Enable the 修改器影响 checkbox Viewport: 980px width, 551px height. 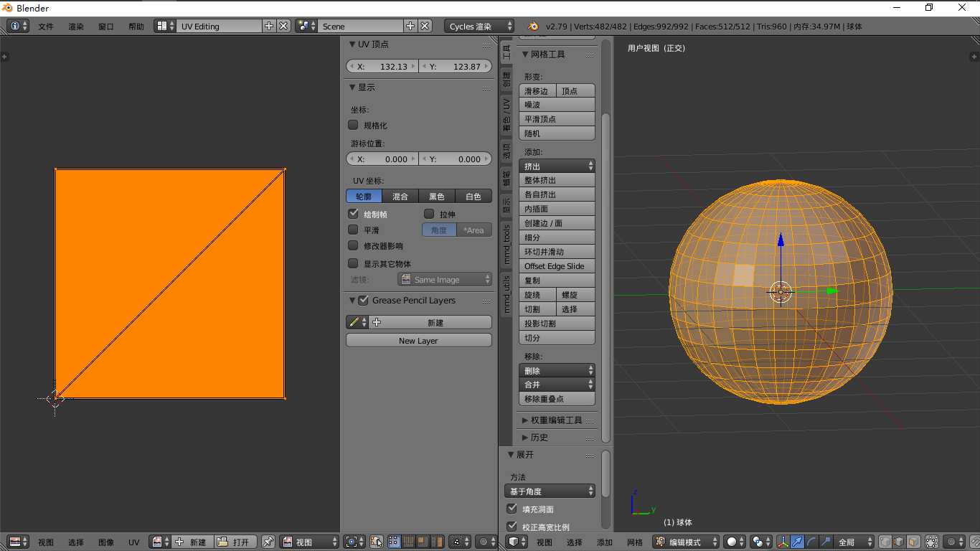353,245
